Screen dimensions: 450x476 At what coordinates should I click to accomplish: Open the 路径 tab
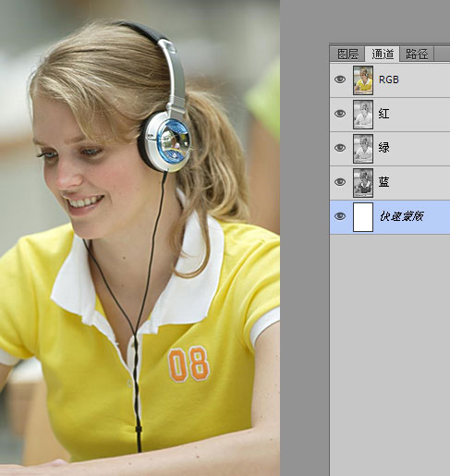pyautogui.click(x=417, y=55)
